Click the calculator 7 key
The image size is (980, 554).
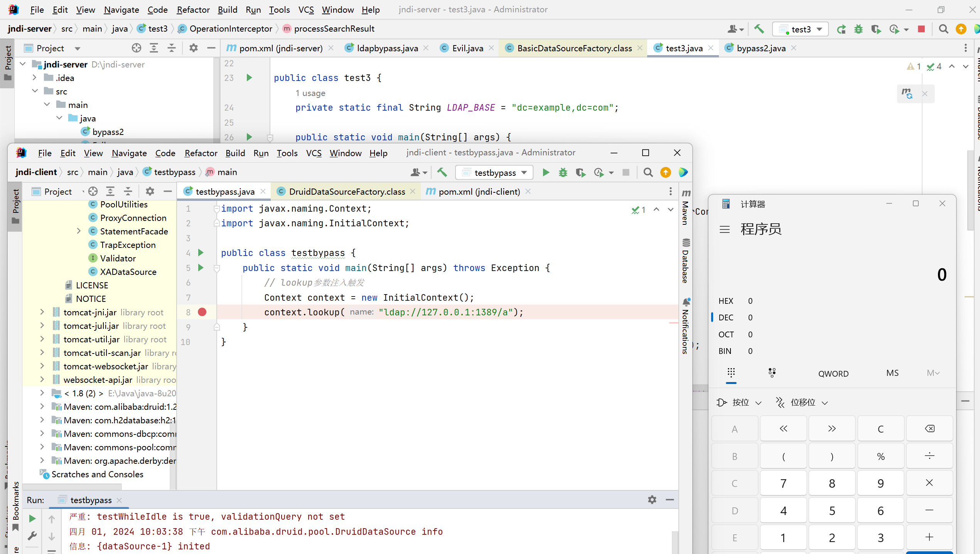[x=783, y=483]
